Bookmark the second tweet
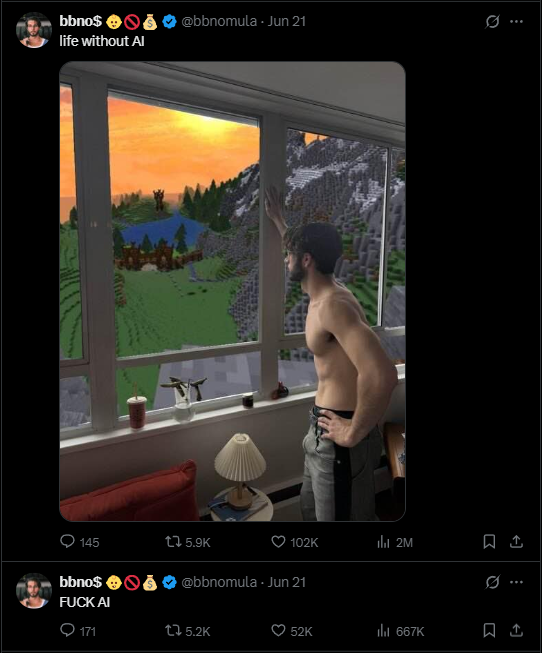This screenshot has width=542, height=653. (489, 630)
